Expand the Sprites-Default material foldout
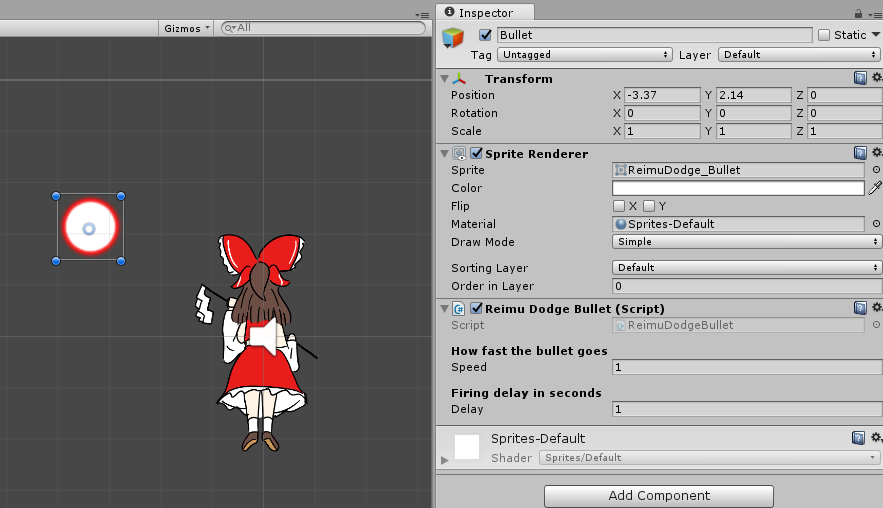 (x=444, y=460)
